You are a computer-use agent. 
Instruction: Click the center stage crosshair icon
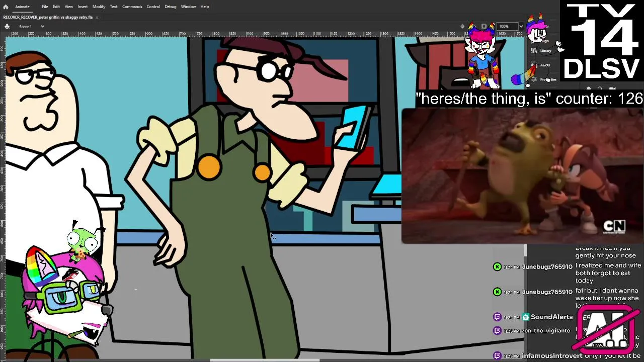click(462, 26)
